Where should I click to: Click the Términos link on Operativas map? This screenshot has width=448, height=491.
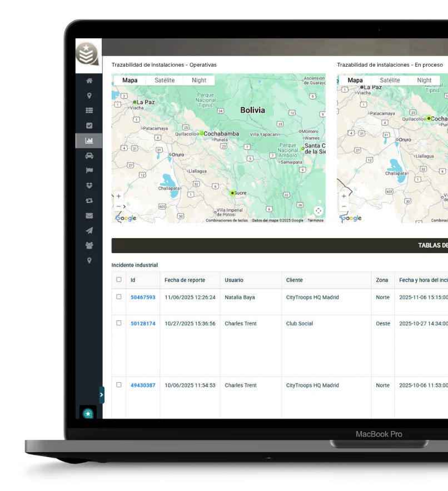pyautogui.click(x=316, y=221)
